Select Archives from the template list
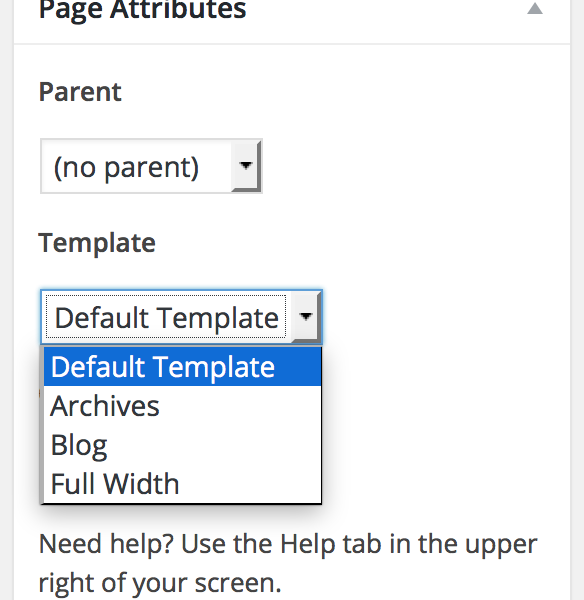The height and width of the screenshot is (600, 584). coord(183,406)
